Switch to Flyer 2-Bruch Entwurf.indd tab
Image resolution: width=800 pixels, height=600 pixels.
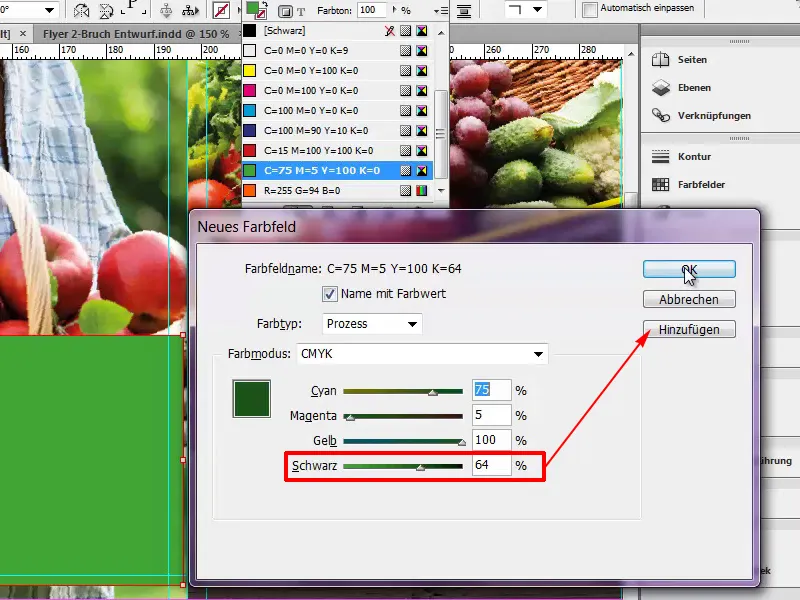pos(136,34)
